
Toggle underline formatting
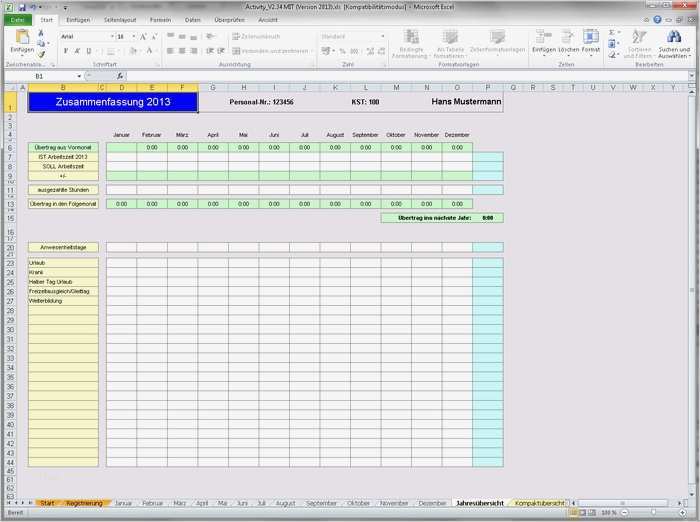pos(89,51)
